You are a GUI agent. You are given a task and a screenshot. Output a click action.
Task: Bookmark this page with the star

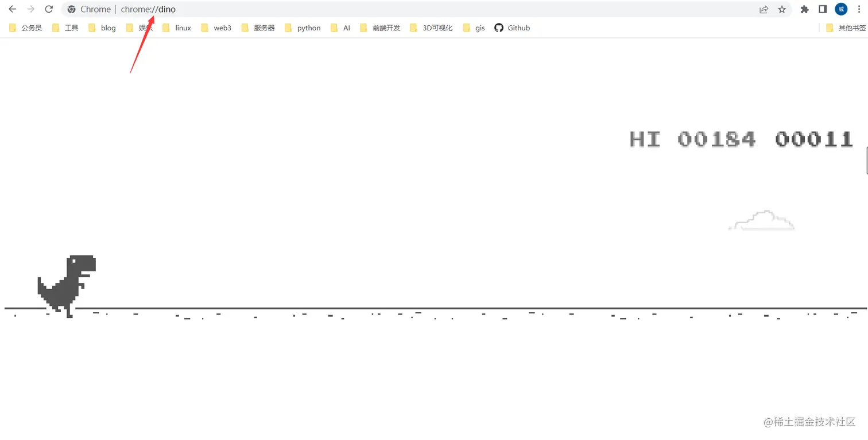[x=782, y=9]
